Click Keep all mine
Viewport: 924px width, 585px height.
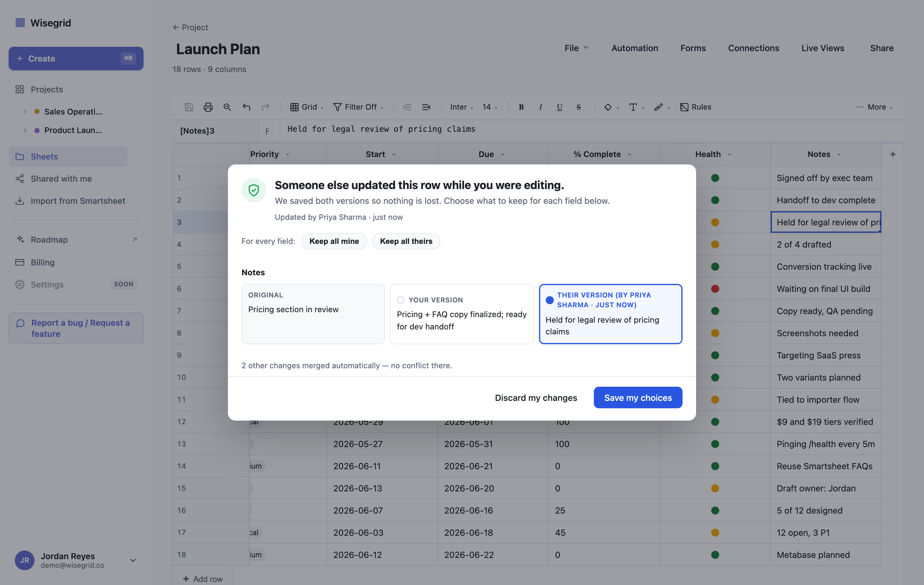(334, 241)
